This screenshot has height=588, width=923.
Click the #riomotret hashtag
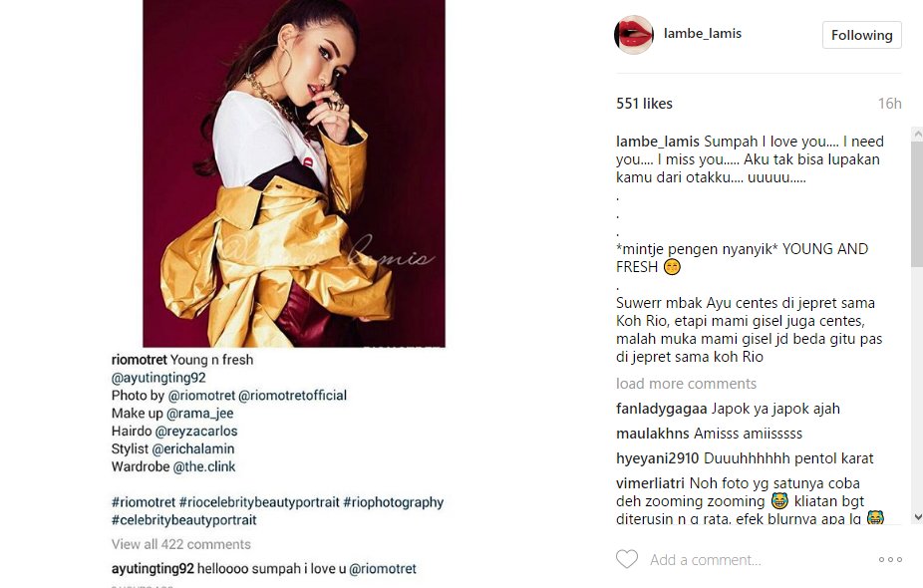(144, 502)
